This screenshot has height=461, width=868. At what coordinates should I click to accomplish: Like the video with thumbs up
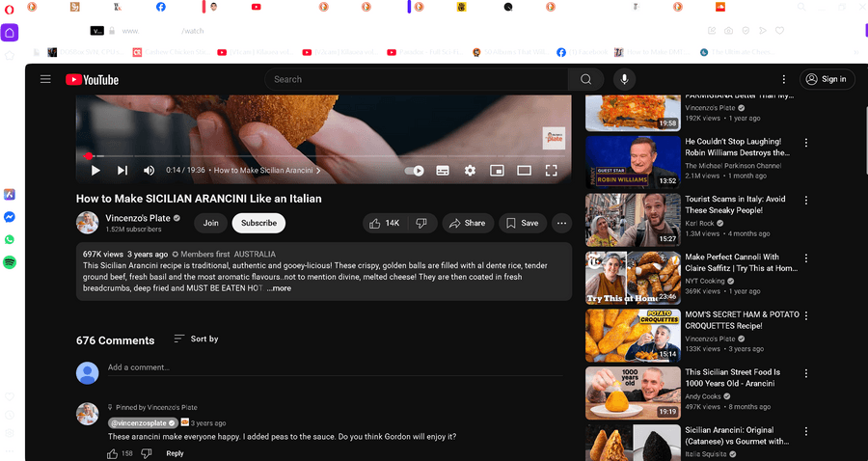[x=384, y=223]
